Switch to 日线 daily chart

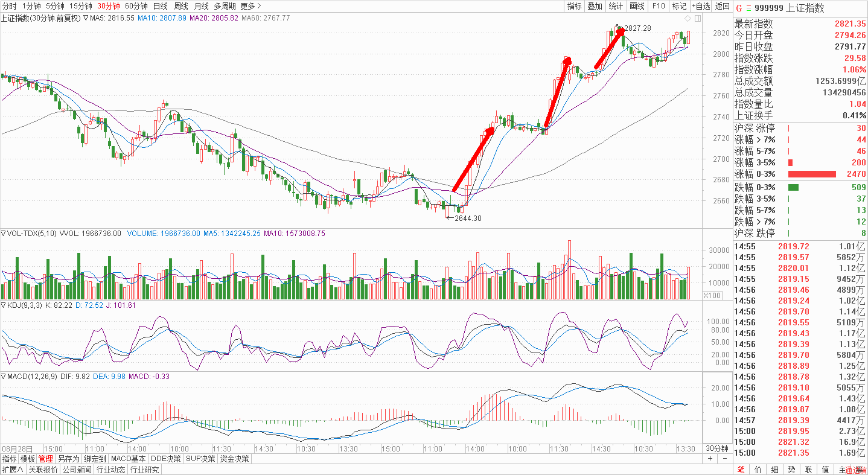click(161, 6)
